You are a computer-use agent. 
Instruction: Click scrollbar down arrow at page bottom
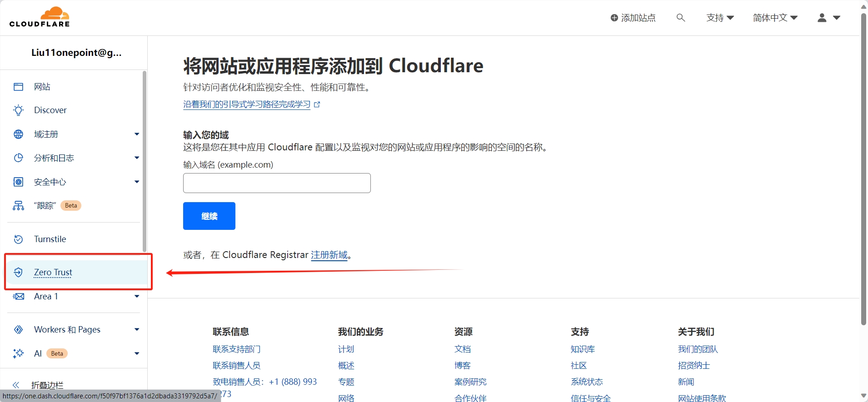coord(863,396)
